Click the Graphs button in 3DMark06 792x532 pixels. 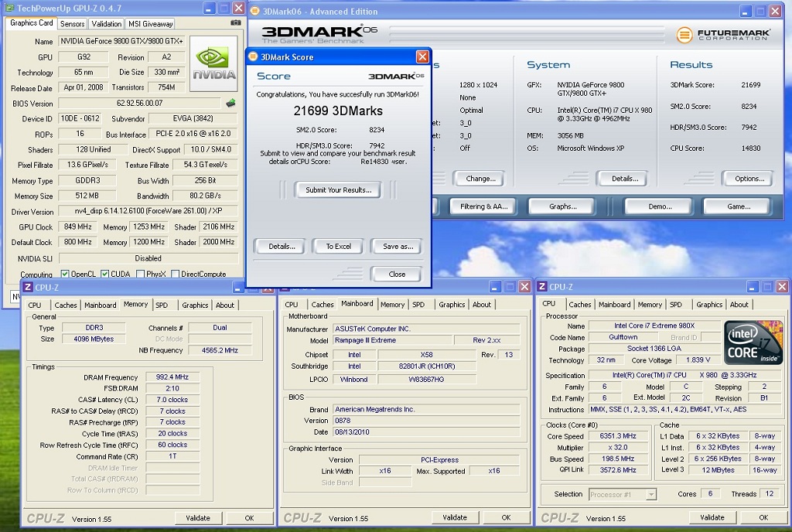click(563, 206)
